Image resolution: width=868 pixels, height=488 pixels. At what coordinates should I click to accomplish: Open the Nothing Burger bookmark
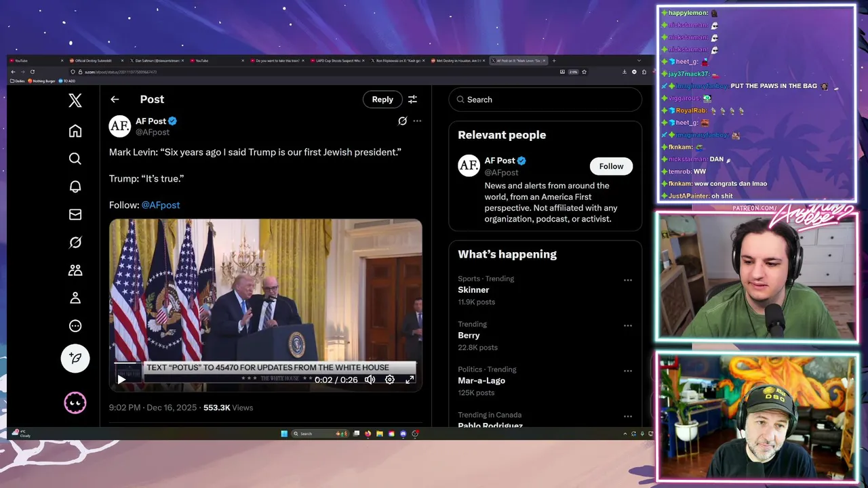click(x=41, y=81)
